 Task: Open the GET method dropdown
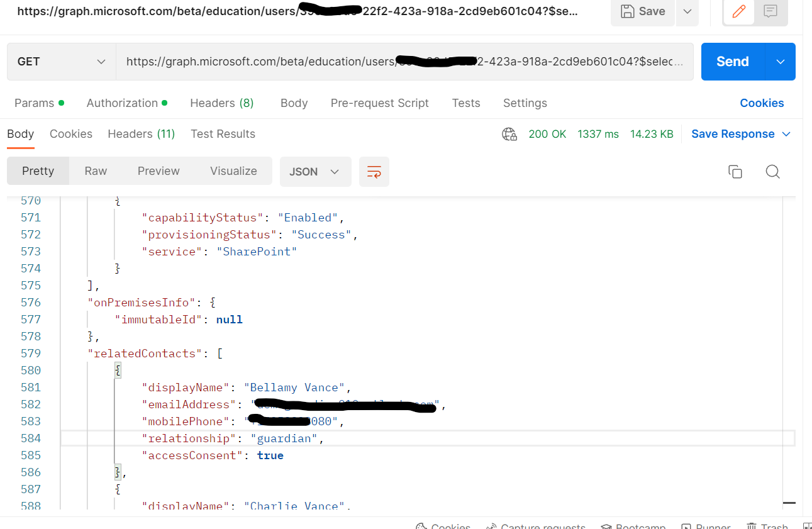click(60, 61)
